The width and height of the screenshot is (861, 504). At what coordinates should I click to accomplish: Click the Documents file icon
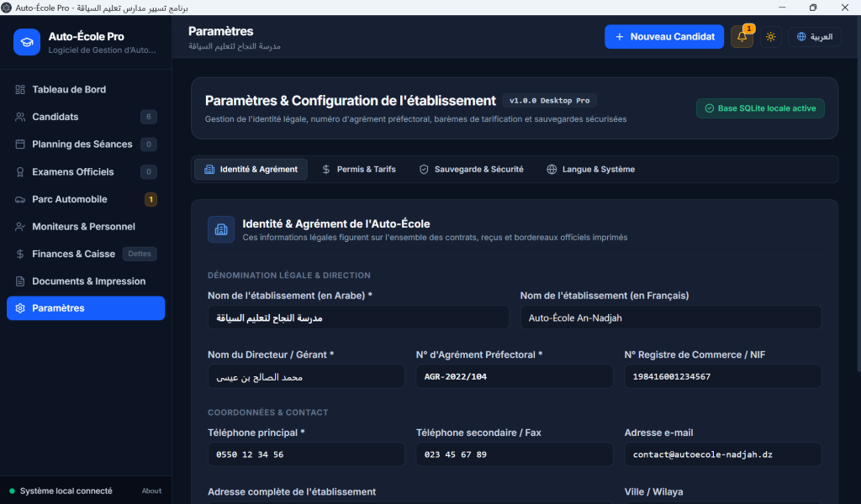click(20, 281)
